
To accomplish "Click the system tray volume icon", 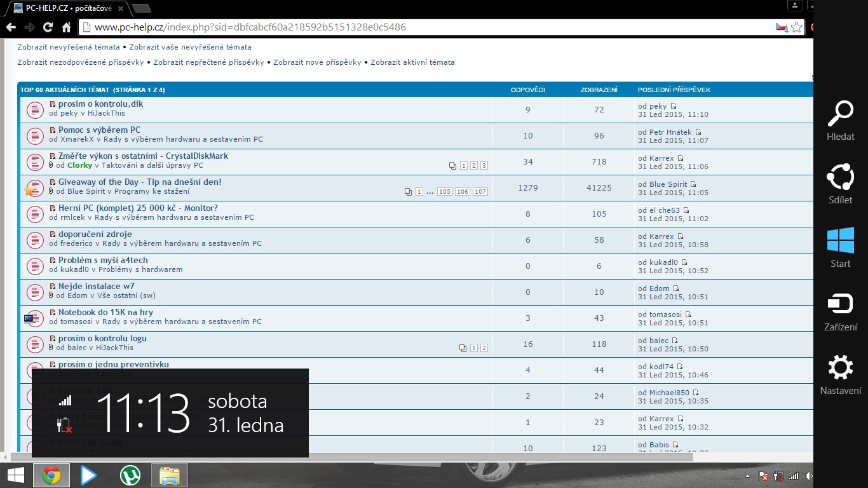I will (808, 476).
